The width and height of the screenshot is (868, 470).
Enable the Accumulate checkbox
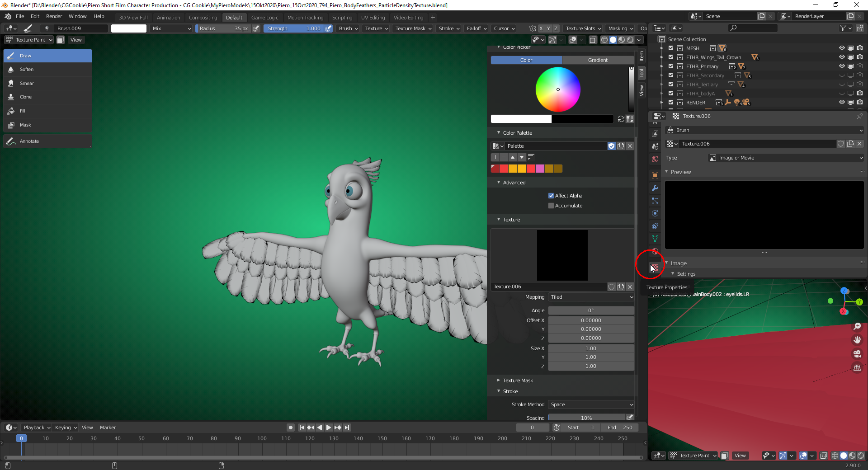[x=551, y=206]
